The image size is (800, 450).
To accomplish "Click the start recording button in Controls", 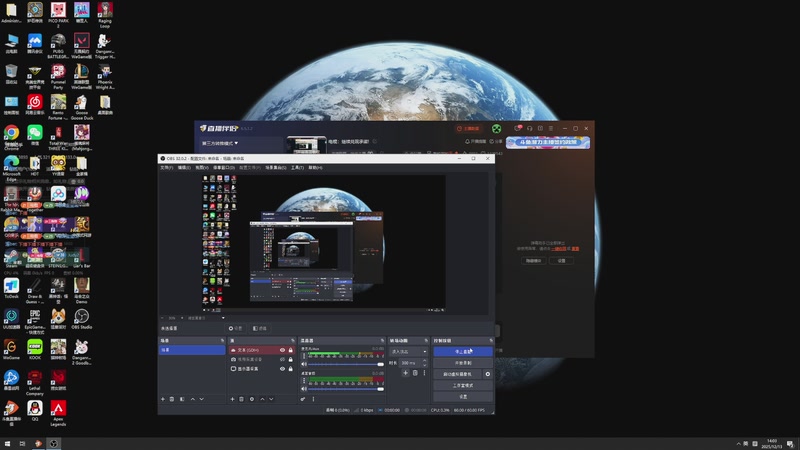I will point(463,363).
